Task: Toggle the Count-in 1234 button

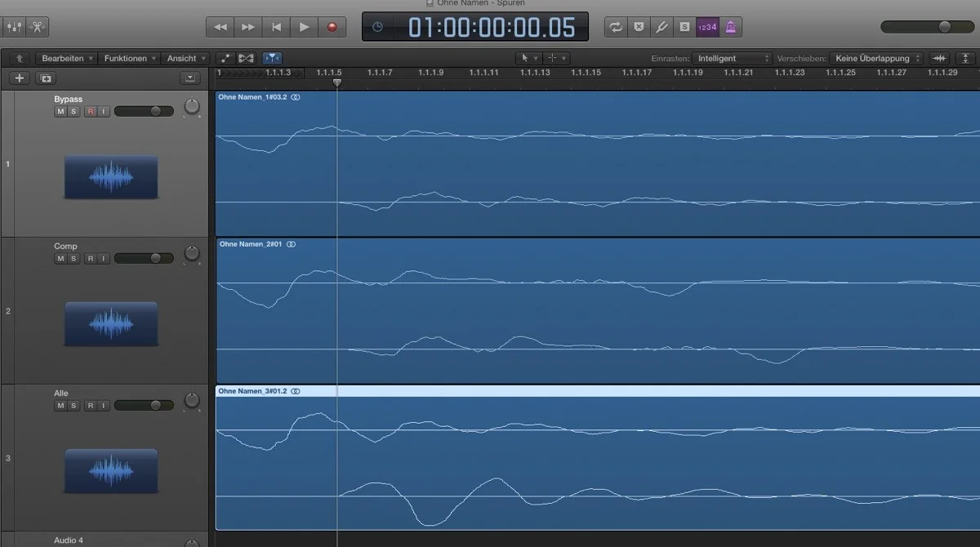Action: pos(707,27)
